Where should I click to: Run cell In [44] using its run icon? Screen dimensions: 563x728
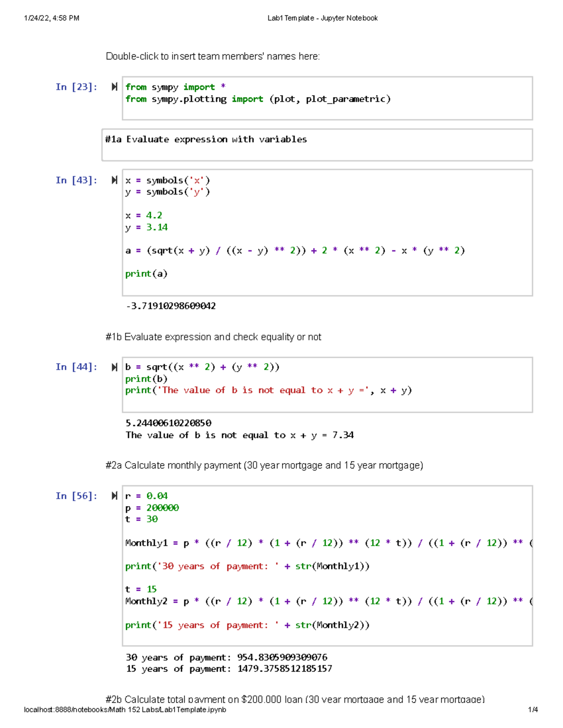click(114, 367)
